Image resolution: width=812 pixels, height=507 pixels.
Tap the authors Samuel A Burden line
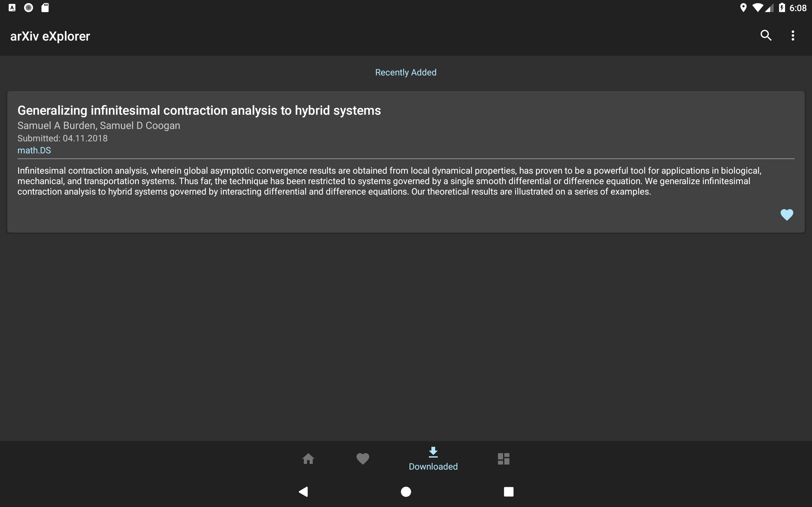tap(99, 125)
